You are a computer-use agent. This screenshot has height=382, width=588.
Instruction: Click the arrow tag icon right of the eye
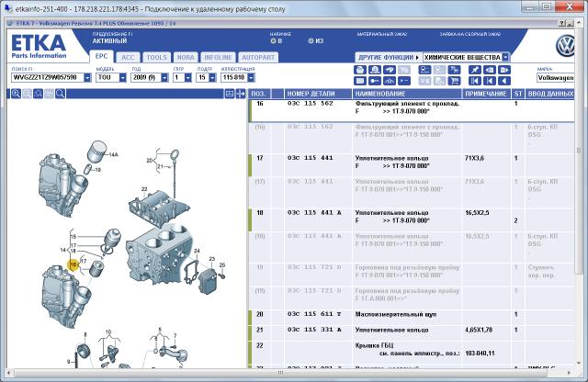pyautogui.click(x=504, y=70)
